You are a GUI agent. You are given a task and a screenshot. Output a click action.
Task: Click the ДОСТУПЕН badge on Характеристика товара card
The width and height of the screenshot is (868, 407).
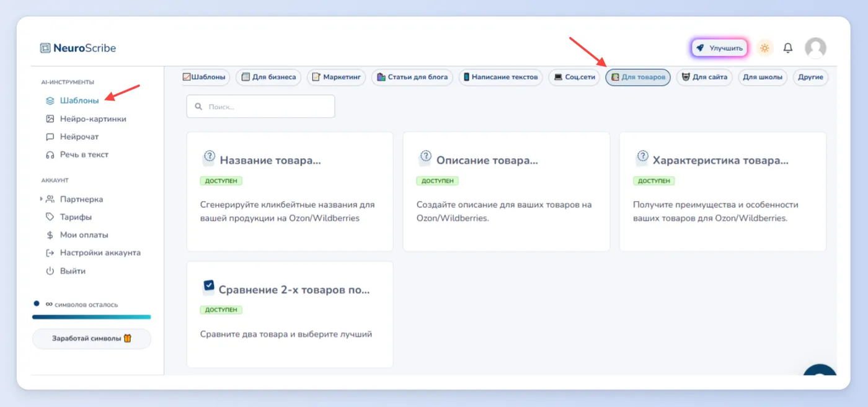pyautogui.click(x=654, y=181)
